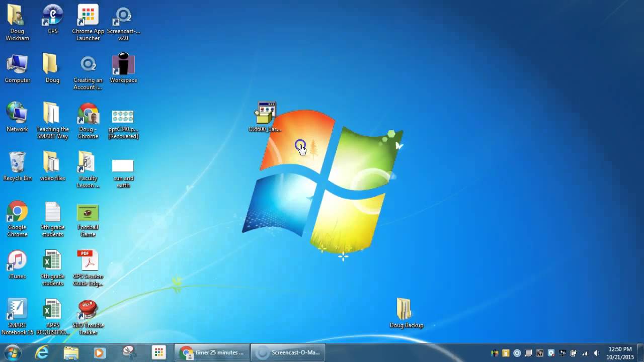The height and width of the screenshot is (362, 644).
Task: Select the Creating an Account desktop file
Action: pyautogui.click(x=88, y=72)
